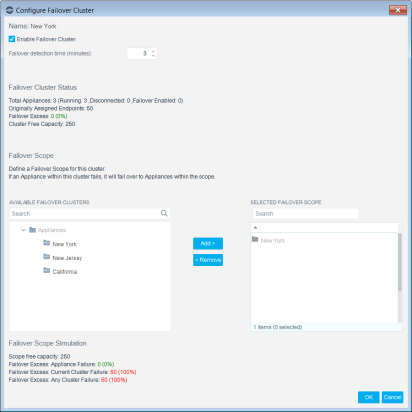The width and height of the screenshot is (412, 412).
Task: Decrease failover detection time with down arrow
Action: tap(153, 56)
